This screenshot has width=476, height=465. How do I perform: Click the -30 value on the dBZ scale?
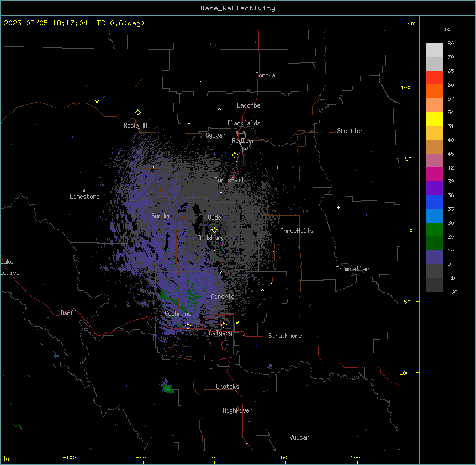point(452,292)
